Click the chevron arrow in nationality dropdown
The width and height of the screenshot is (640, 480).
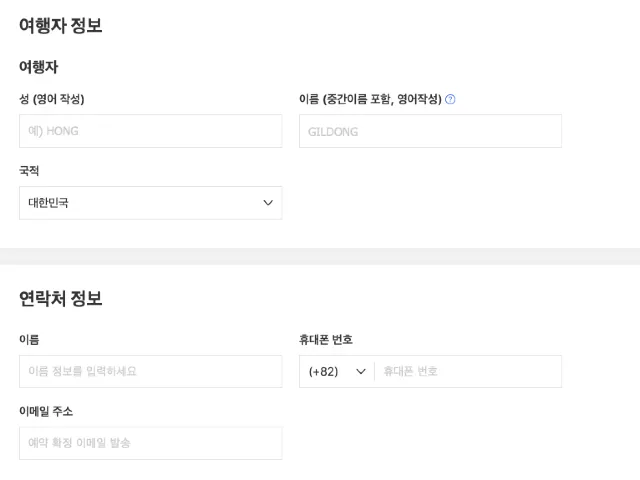point(268,203)
